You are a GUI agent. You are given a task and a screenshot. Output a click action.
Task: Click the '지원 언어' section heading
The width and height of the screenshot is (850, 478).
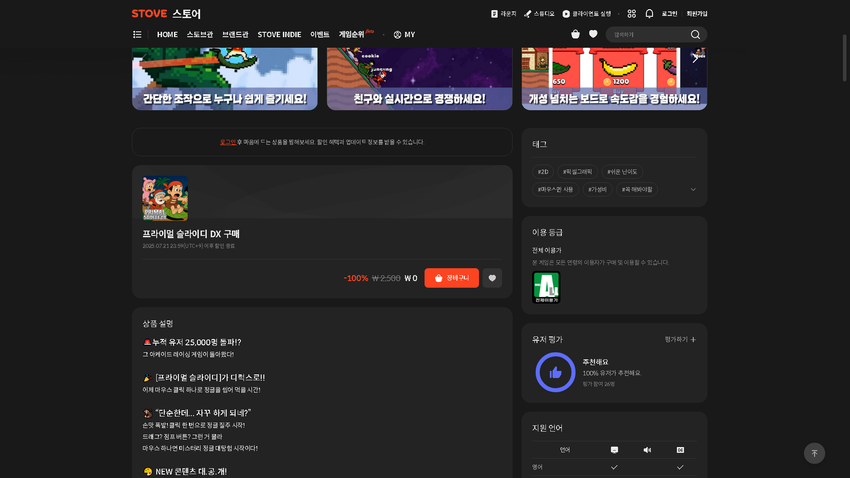tap(547, 428)
